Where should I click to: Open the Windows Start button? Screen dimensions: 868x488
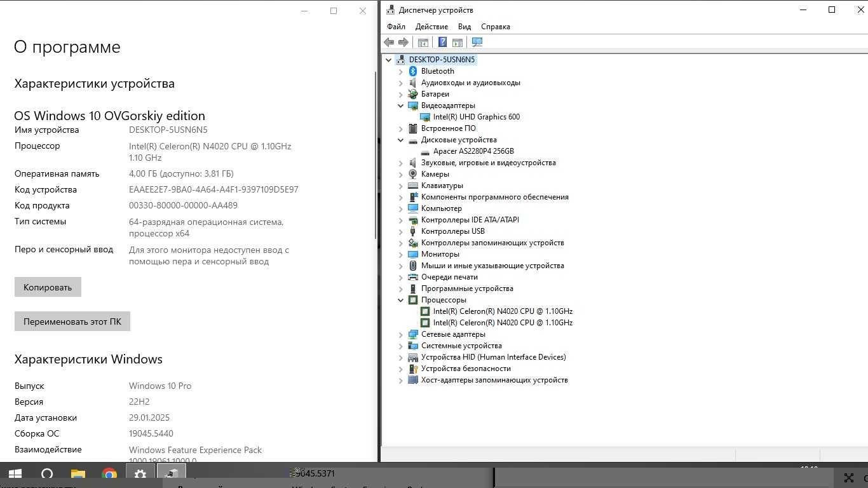pos(15,475)
